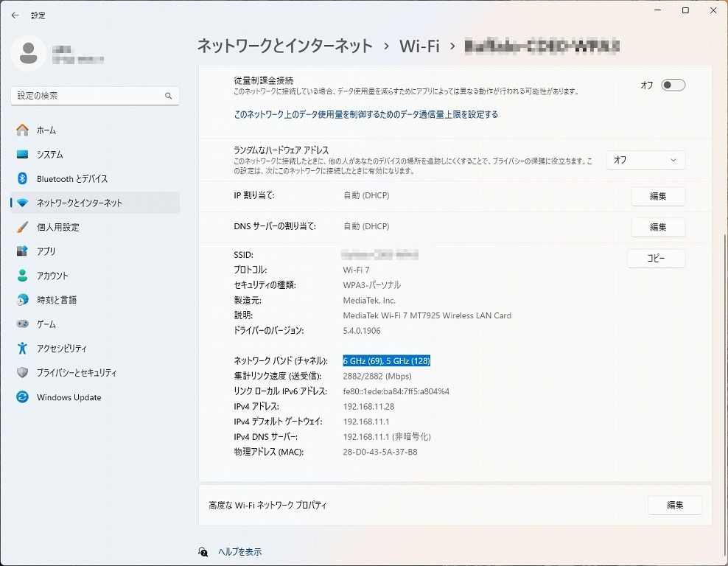
Task: Open the ランダムなハードウェア アドレス dropdown
Action: tap(645, 160)
